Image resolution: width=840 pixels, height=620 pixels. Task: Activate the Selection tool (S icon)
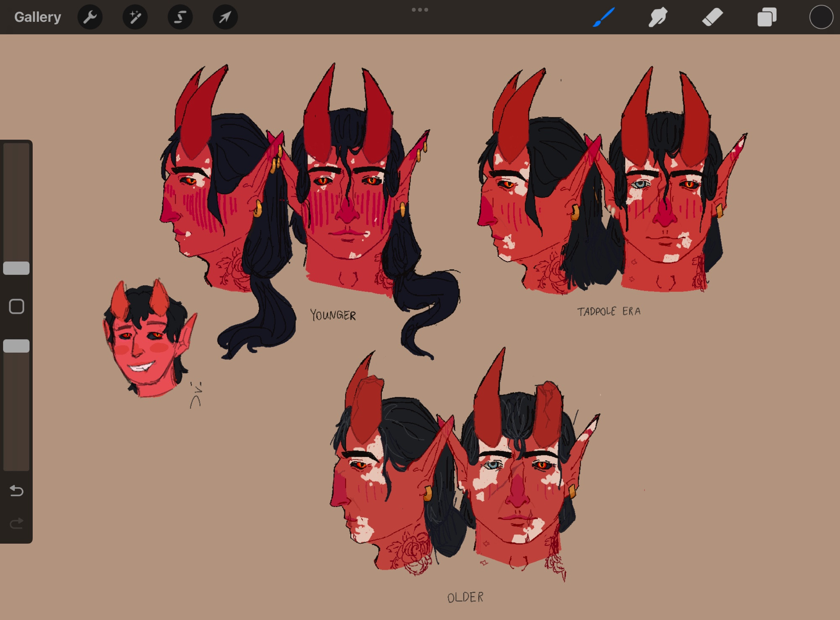[x=180, y=17]
